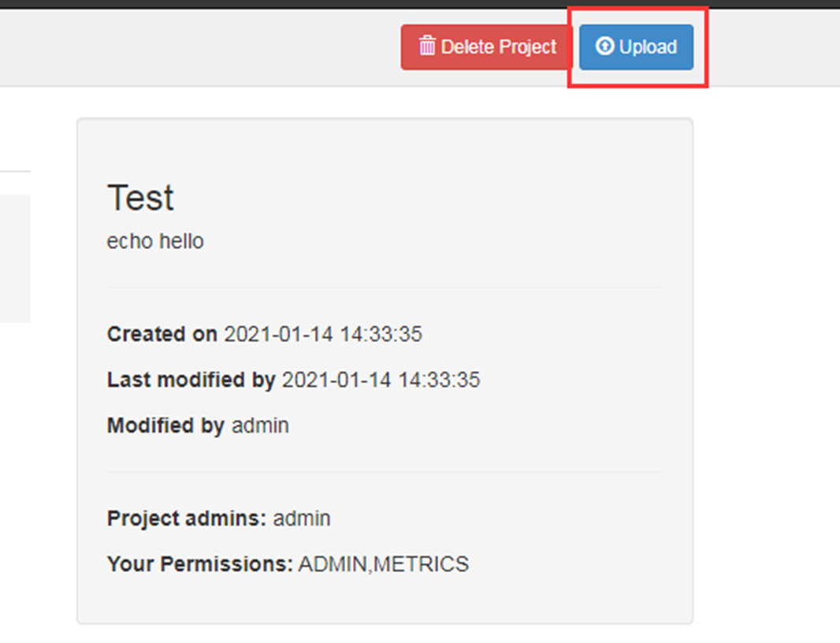Click the divider line below echo hello
This screenshot has width=840, height=643.
(x=385, y=287)
